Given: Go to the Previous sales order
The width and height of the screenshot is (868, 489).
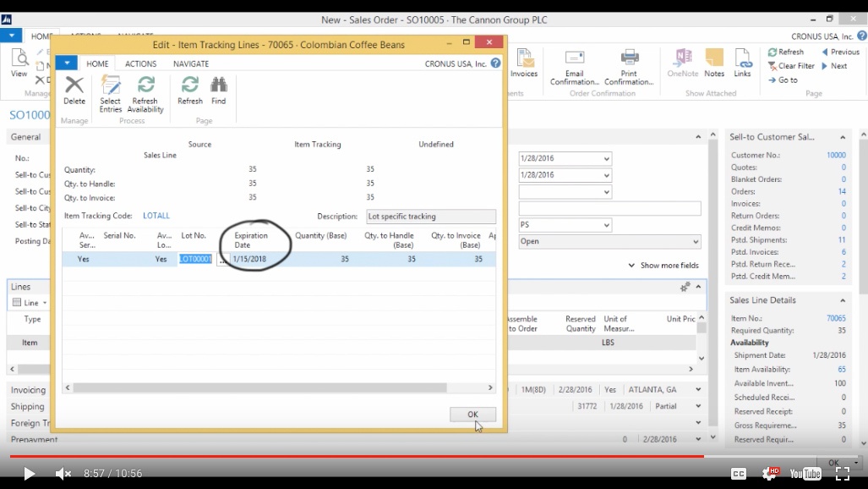Looking at the screenshot, I should [840, 52].
